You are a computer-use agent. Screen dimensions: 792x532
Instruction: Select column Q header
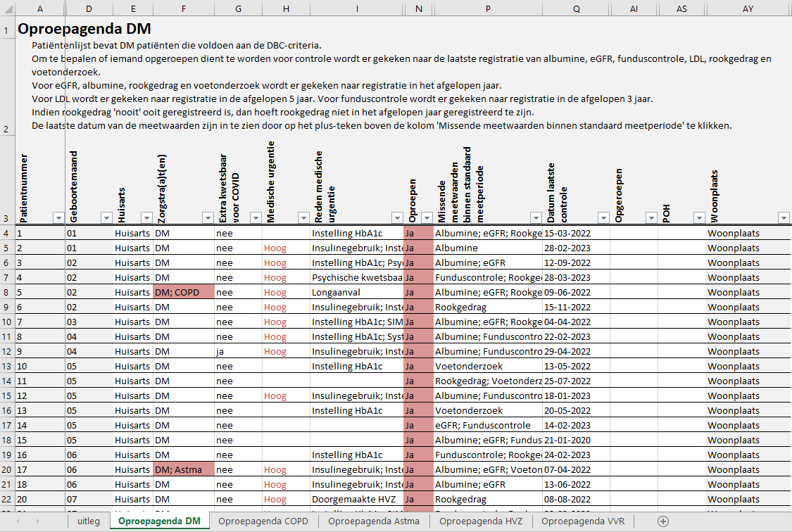coord(577,8)
